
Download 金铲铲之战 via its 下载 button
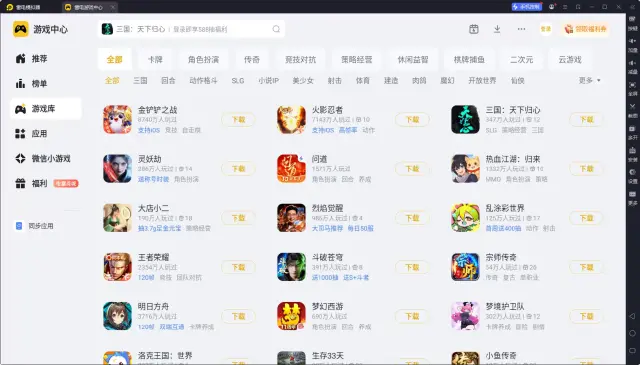pos(238,120)
